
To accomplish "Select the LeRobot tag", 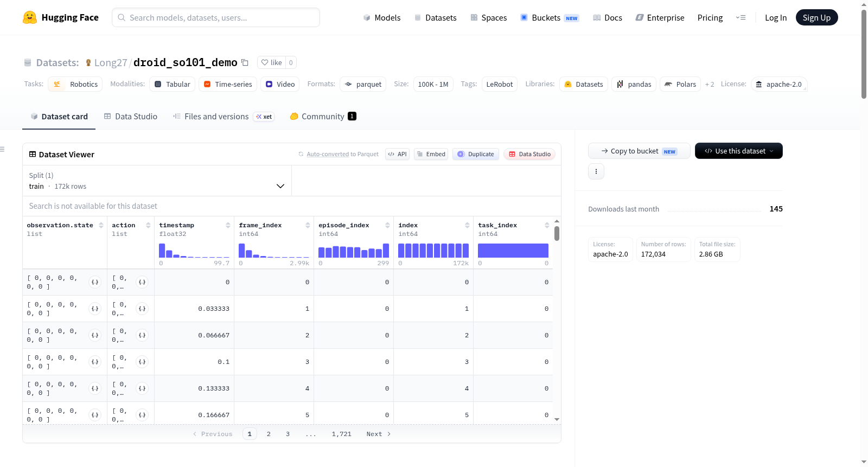I will pos(500,84).
